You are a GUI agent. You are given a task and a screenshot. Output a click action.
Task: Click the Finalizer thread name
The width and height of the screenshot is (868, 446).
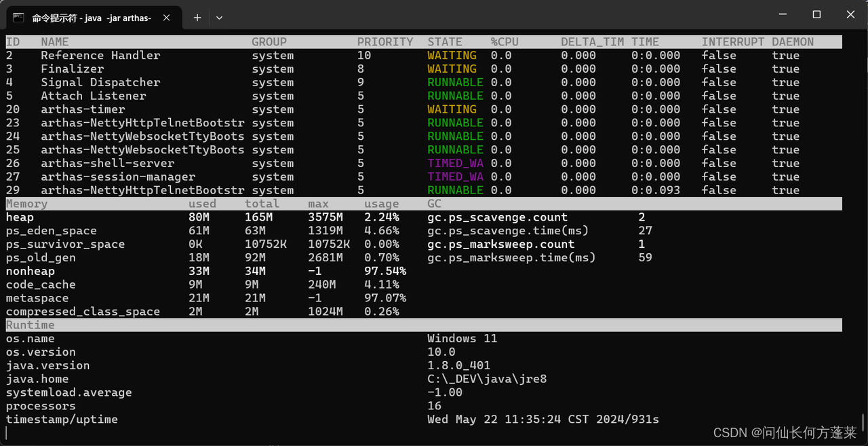click(73, 69)
